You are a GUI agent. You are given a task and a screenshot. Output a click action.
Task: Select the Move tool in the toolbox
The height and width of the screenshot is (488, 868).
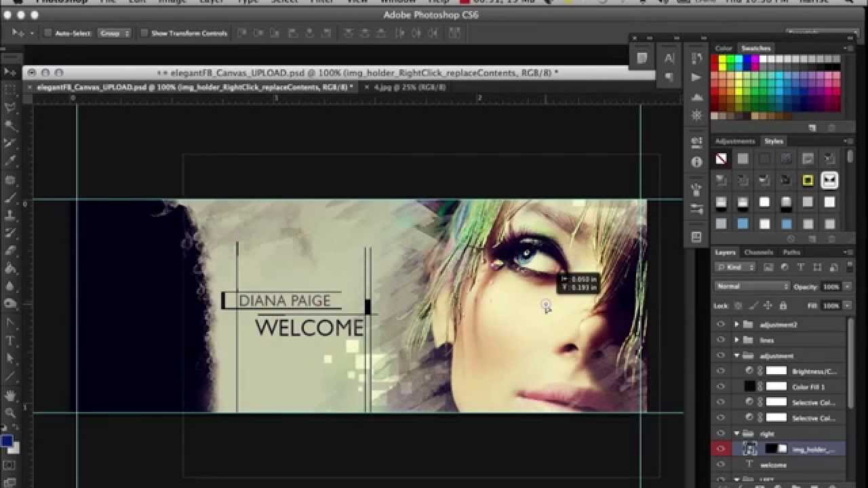[x=10, y=72]
